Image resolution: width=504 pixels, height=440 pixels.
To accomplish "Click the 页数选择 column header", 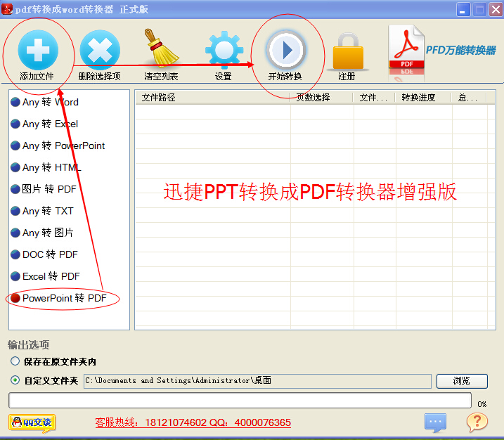I will [x=321, y=98].
